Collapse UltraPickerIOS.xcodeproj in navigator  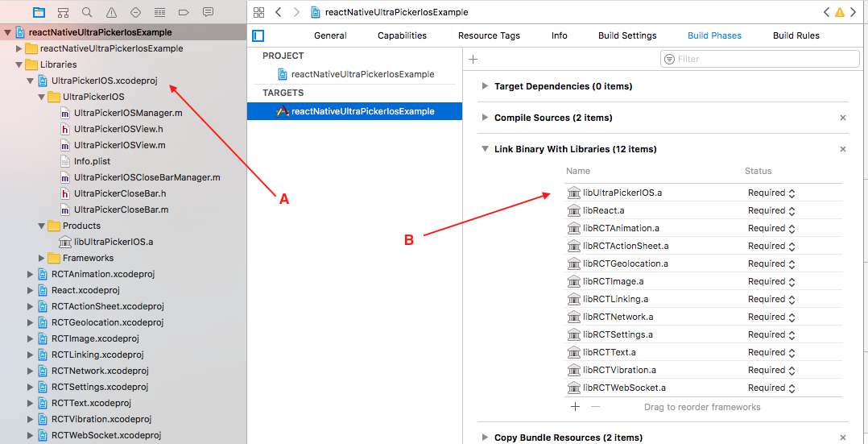point(30,81)
